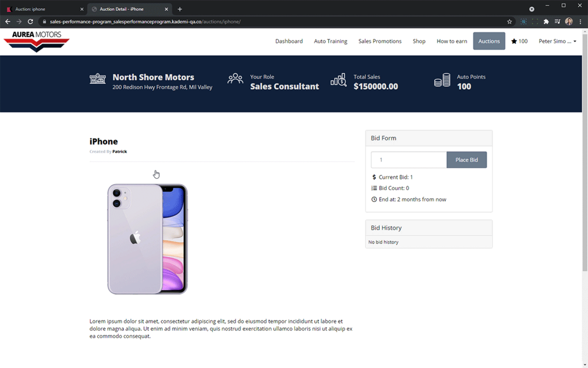Click the iPhone auction title
The width and height of the screenshot is (588, 368).
pyautogui.click(x=103, y=141)
